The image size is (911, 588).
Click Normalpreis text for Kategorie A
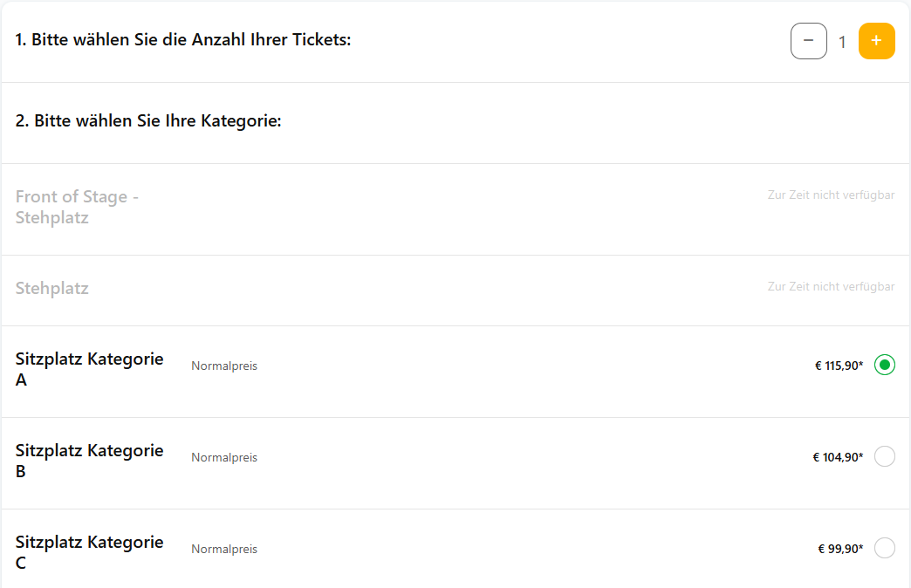[224, 366]
